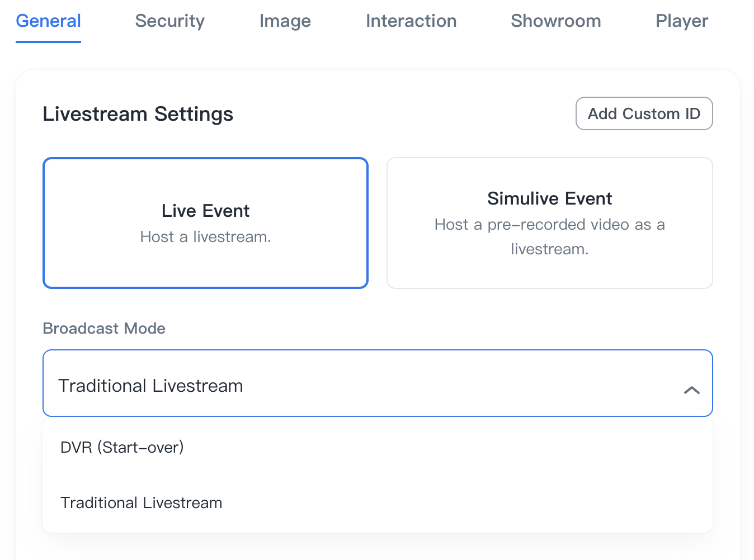Switch to the Security tab
This screenshot has width=754, height=560.
coord(169,21)
